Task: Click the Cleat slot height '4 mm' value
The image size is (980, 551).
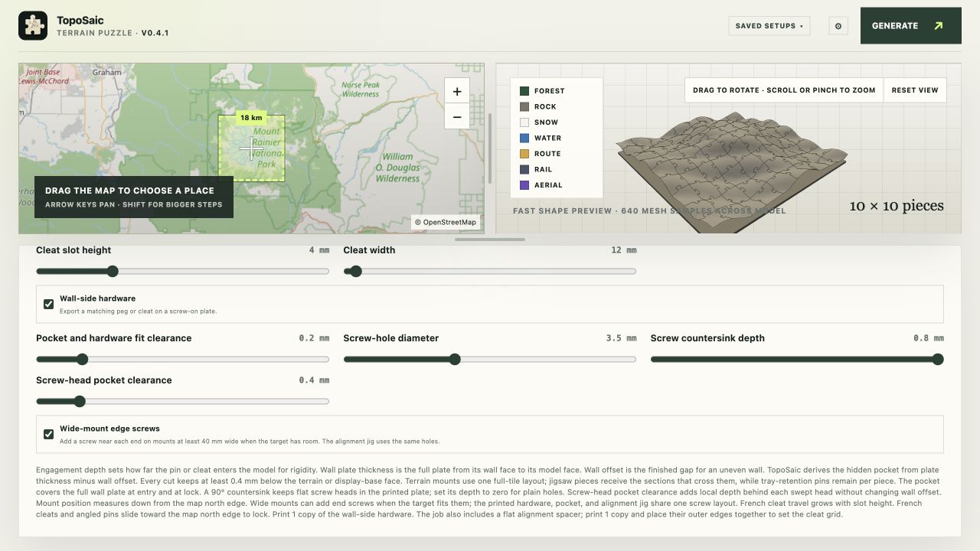Action: [319, 250]
